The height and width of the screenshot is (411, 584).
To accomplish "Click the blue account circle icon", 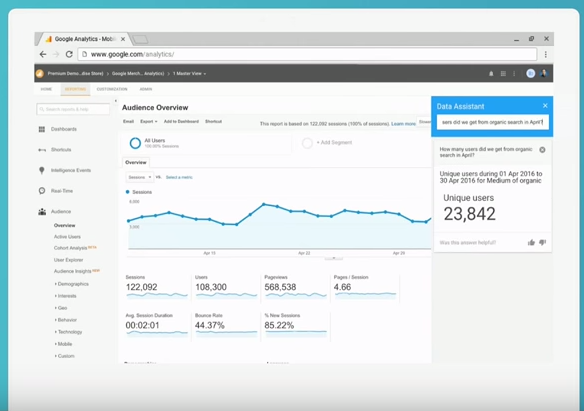I will point(530,73).
